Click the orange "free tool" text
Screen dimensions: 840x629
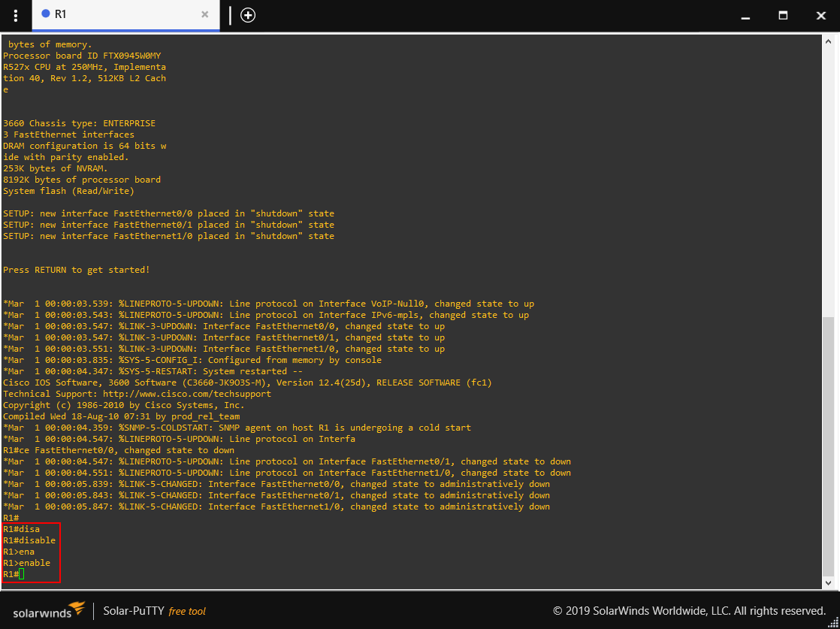[x=187, y=611]
